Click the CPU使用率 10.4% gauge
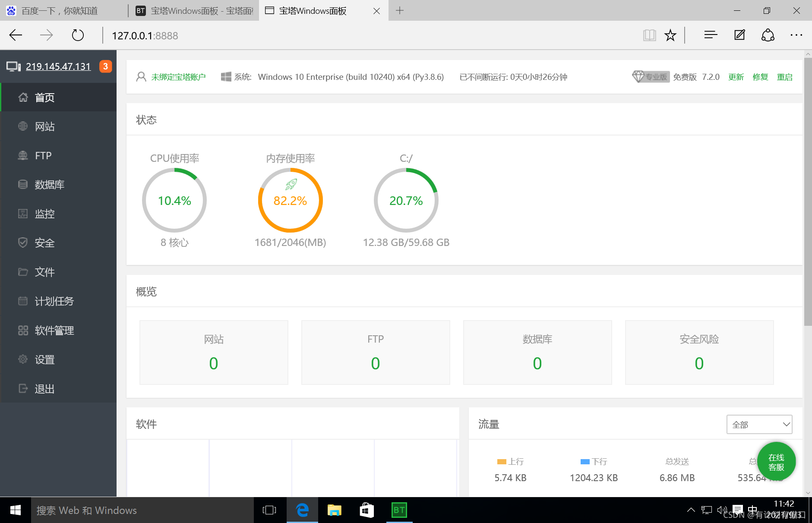 point(174,200)
